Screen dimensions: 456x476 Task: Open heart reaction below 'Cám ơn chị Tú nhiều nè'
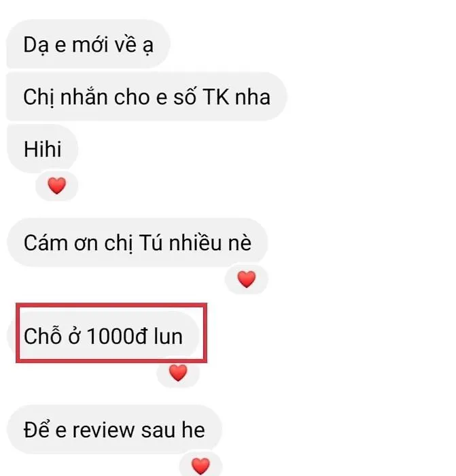click(x=247, y=279)
